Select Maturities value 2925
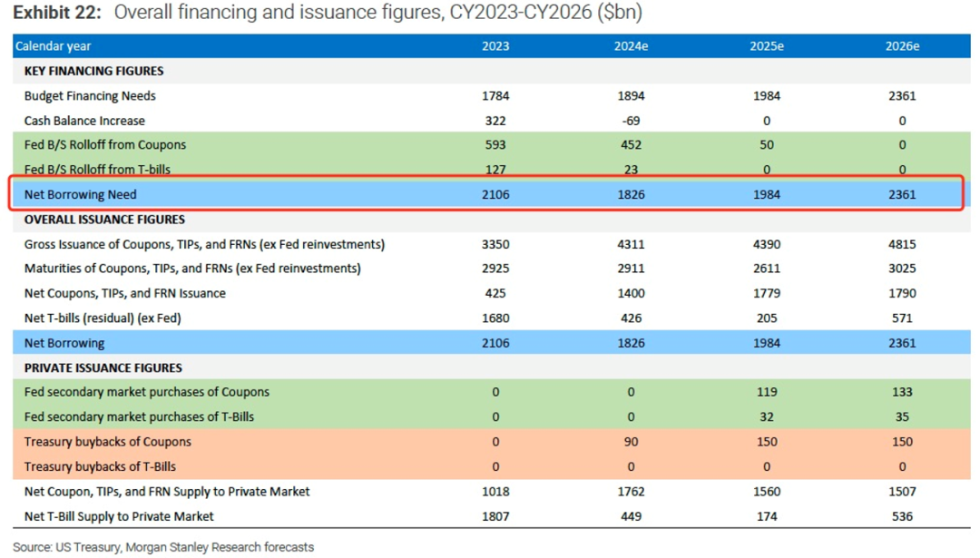This screenshot has width=980, height=558. pyautogui.click(x=495, y=269)
